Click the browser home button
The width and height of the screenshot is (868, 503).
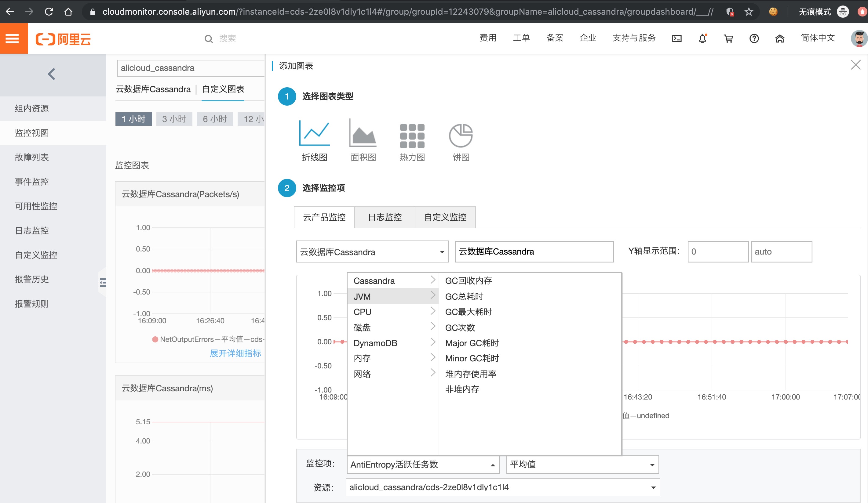(x=68, y=12)
